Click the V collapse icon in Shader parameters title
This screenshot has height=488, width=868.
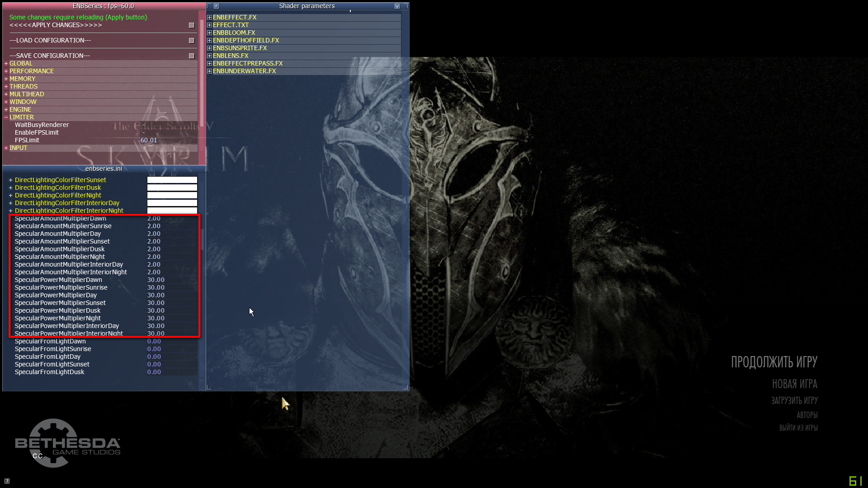(397, 6)
